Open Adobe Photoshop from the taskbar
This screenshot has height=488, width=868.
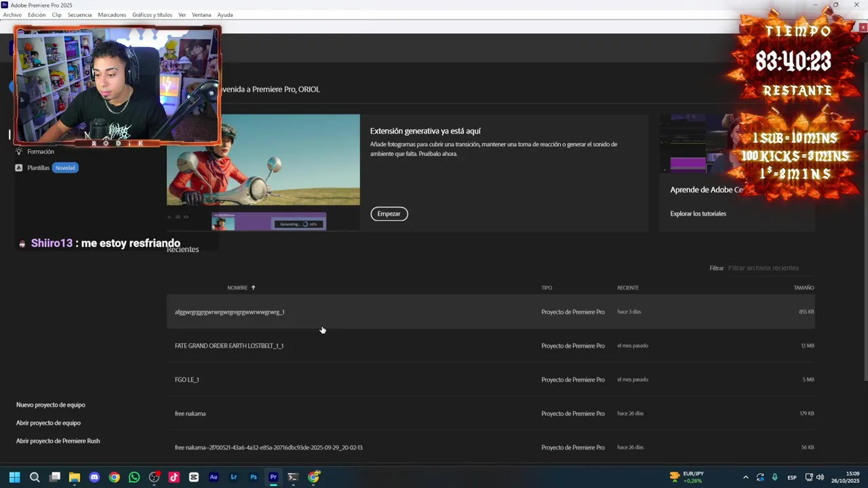254,477
